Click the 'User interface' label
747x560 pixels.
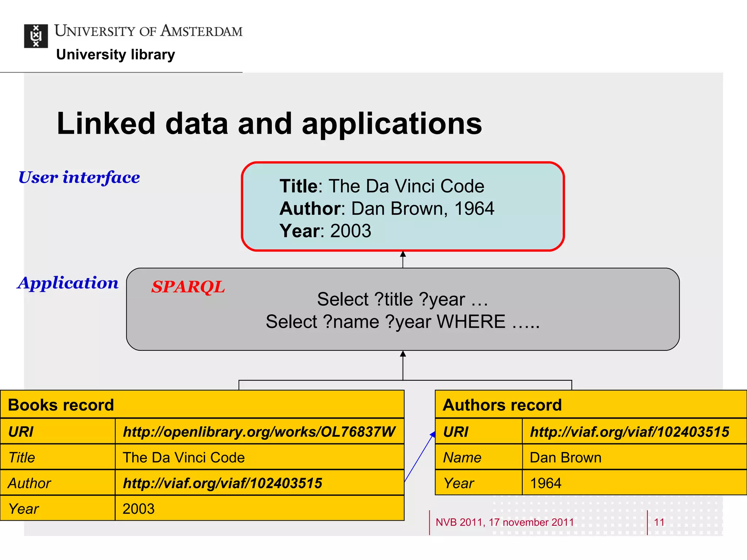coord(79,178)
